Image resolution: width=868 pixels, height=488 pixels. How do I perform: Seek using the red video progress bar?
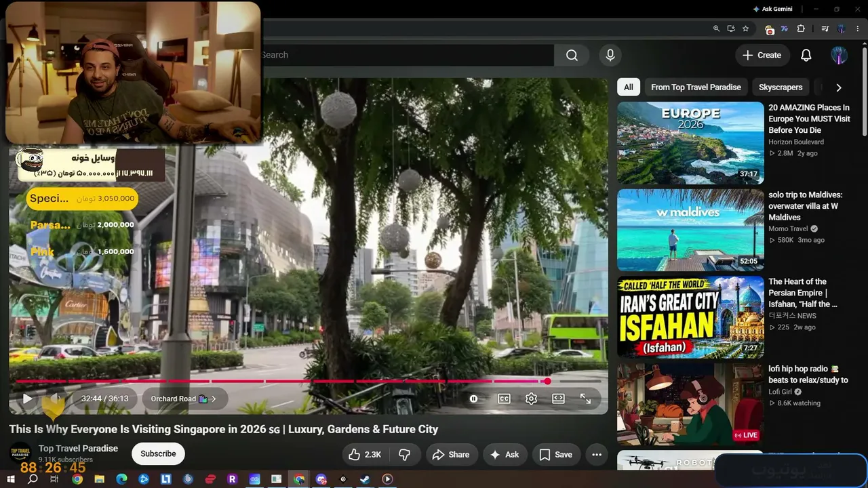coord(308,381)
